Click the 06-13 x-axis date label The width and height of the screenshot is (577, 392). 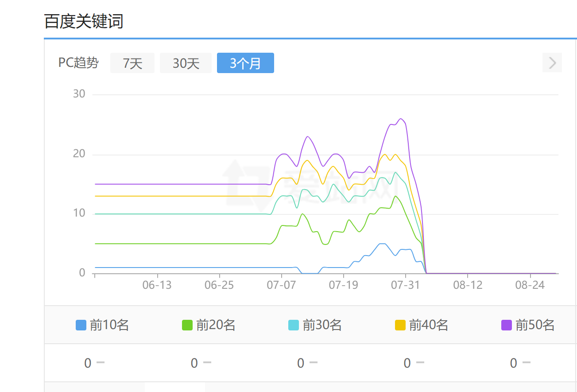point(157,285)
